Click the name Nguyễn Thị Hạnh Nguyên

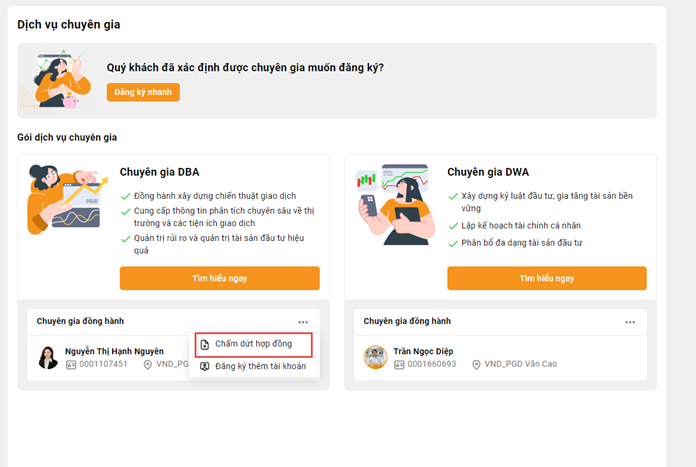[x=114, y=351]
